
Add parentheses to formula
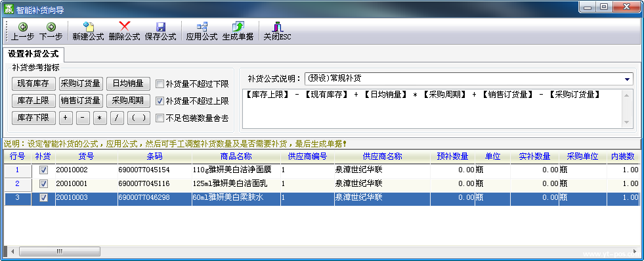[x=139, y=118]
